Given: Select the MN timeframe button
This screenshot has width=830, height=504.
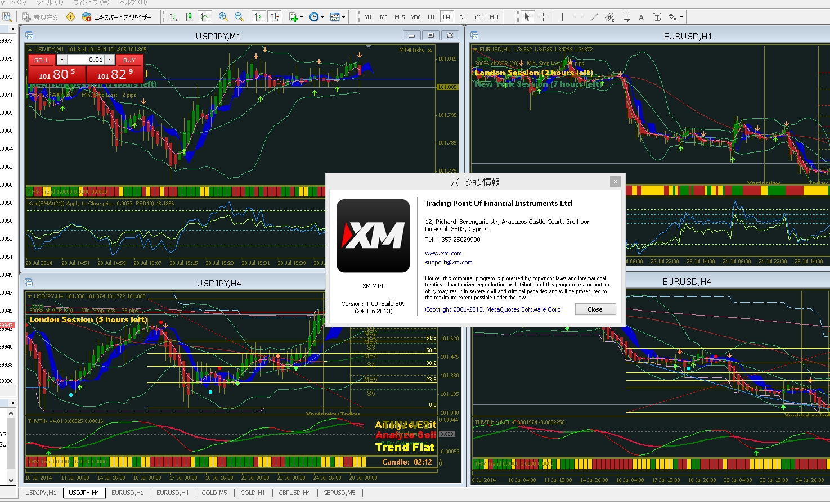Looking at the screenshot, I should click(494, 17).
